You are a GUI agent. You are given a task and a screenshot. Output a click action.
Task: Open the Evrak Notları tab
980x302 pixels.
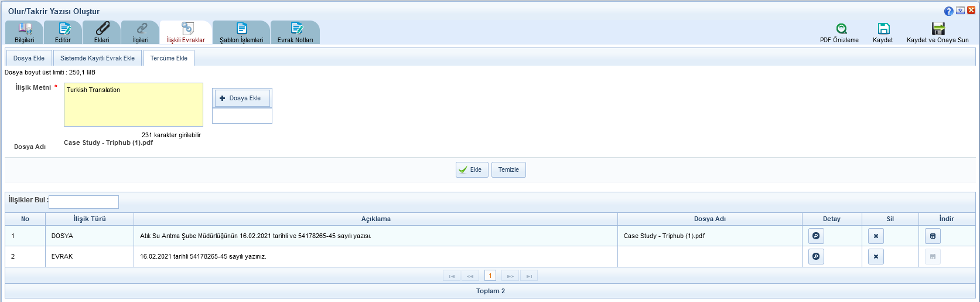click(295, 33)
